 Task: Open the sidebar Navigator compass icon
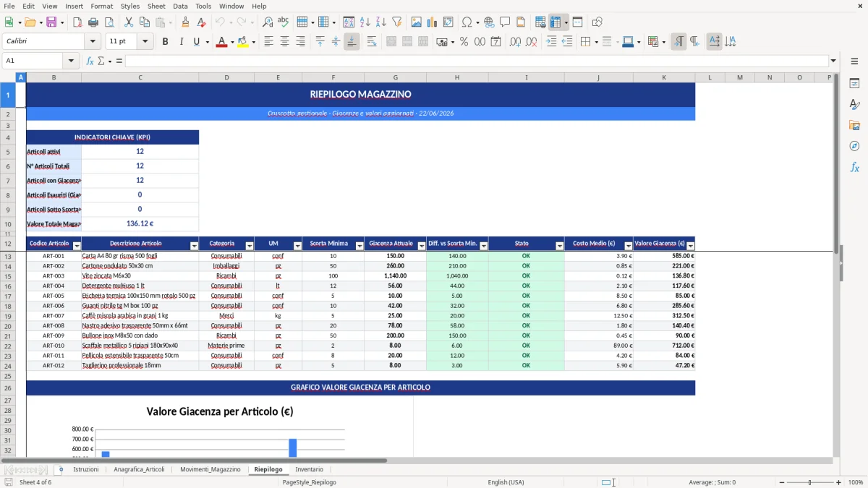coord(854,146)
